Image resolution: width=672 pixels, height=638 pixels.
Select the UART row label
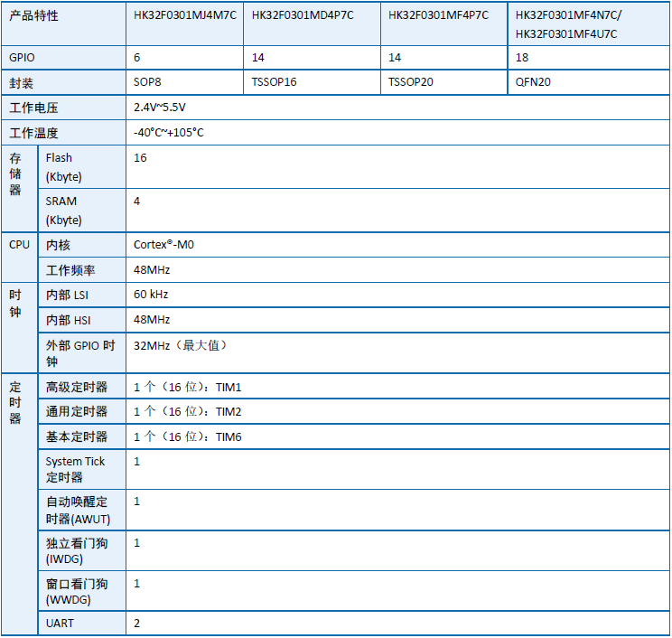[x=60, y=624]
